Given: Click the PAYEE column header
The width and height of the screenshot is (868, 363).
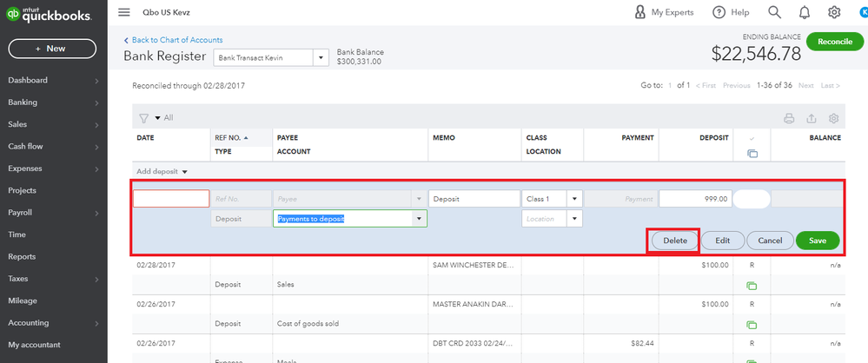Looking at the screenshot, I should click(x=288, y=138).
